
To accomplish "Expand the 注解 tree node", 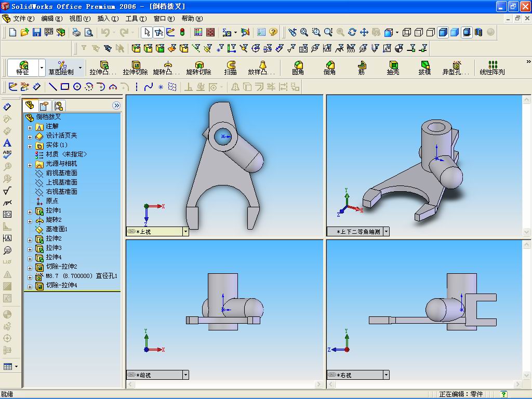I will click(x=30, y=128).
